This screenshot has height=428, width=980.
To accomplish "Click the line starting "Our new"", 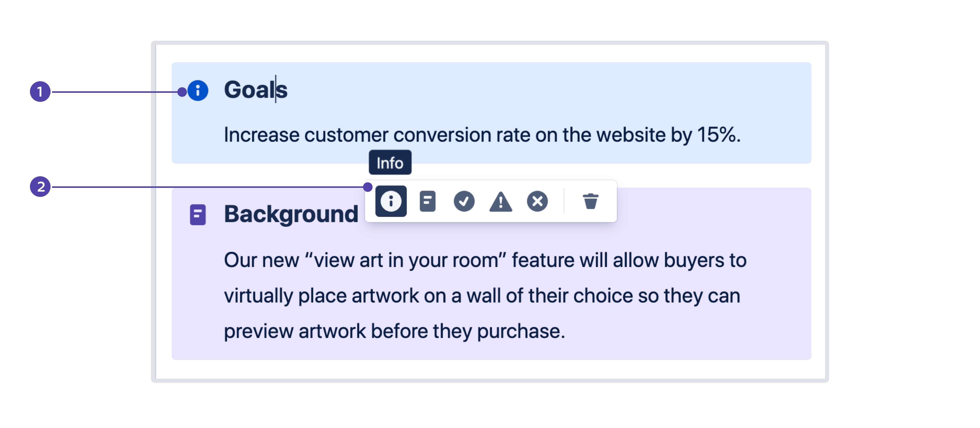I will pyautogui.click(x=485, y=260).
